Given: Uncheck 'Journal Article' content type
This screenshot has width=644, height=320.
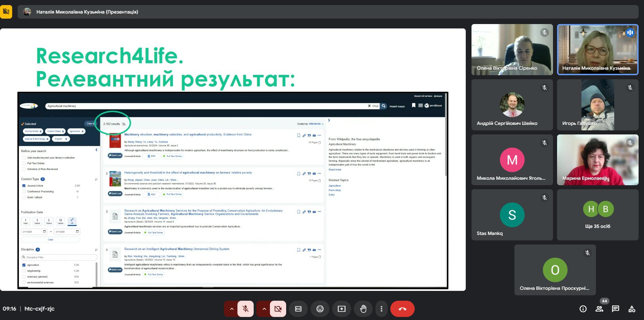Looking at the screenshot, I should click(24, 186).
